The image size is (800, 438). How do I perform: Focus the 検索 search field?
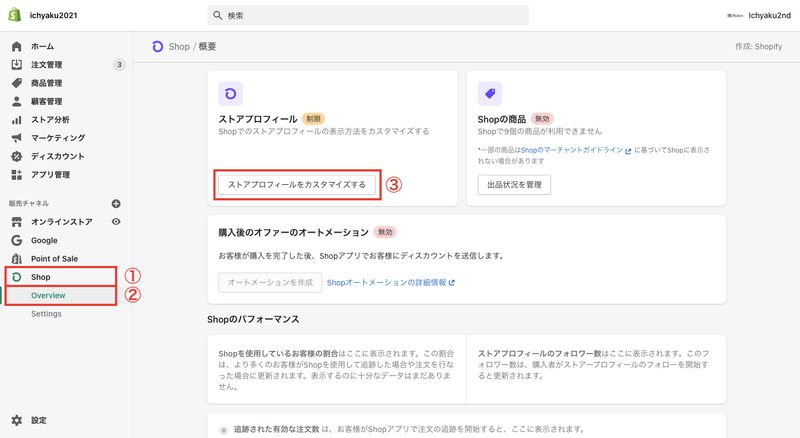tap(368, 15)
